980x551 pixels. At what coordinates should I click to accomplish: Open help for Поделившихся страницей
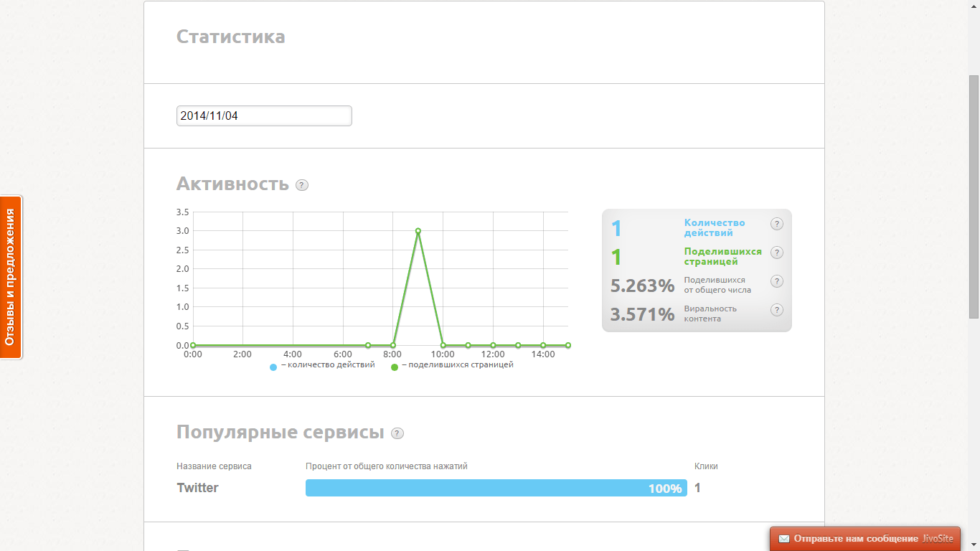click(x=777, y=253)
